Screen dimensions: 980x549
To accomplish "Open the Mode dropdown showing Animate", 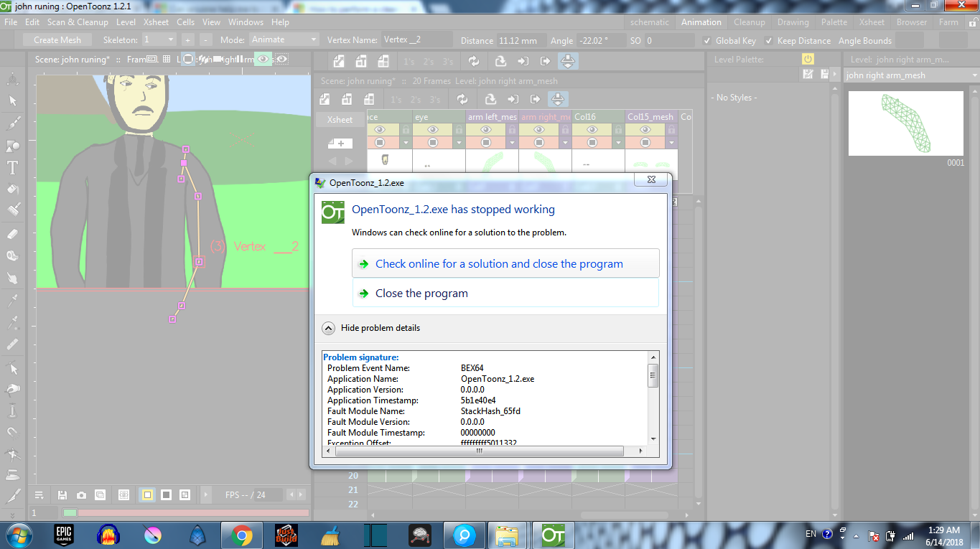I will click(x=280, y=40).
